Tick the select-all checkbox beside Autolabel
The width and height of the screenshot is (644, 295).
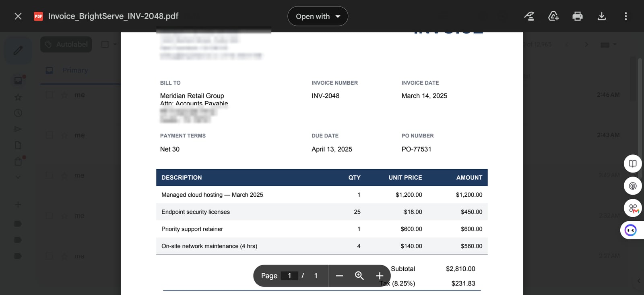105,44
